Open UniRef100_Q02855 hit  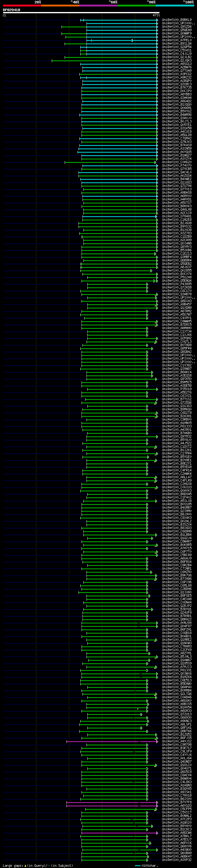click(x=176, y=271)
